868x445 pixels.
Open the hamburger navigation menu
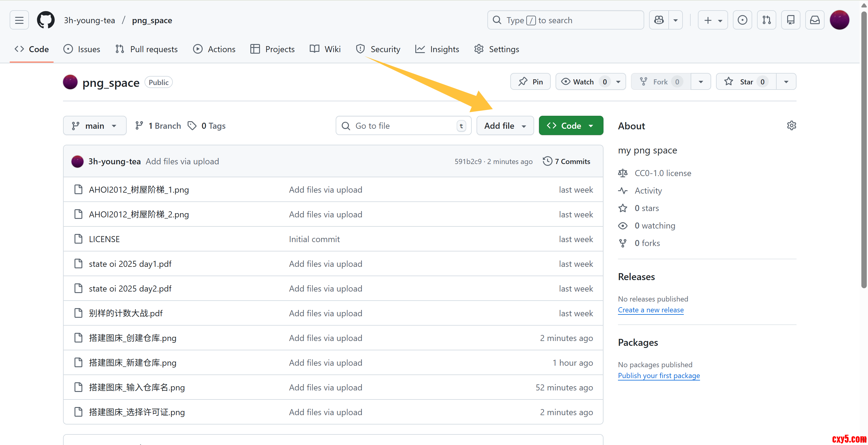(19, 20)
